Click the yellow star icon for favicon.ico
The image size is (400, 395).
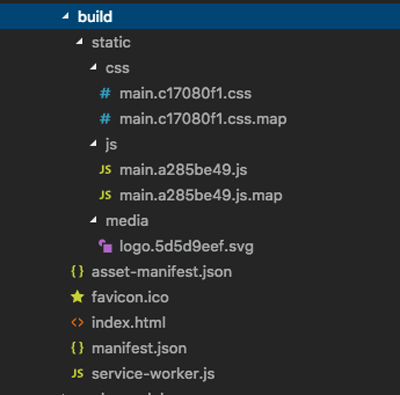pos(77,297)
